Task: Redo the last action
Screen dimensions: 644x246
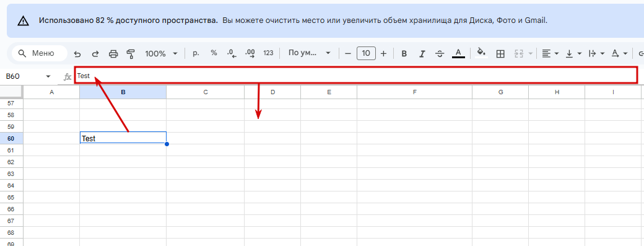Action: [95, 53]
